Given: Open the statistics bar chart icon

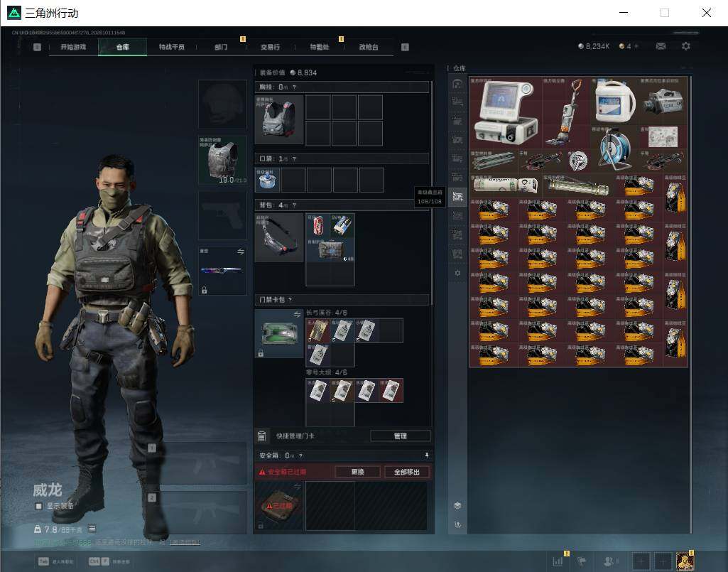Looking at the screenshot, I should pos(558,561).
